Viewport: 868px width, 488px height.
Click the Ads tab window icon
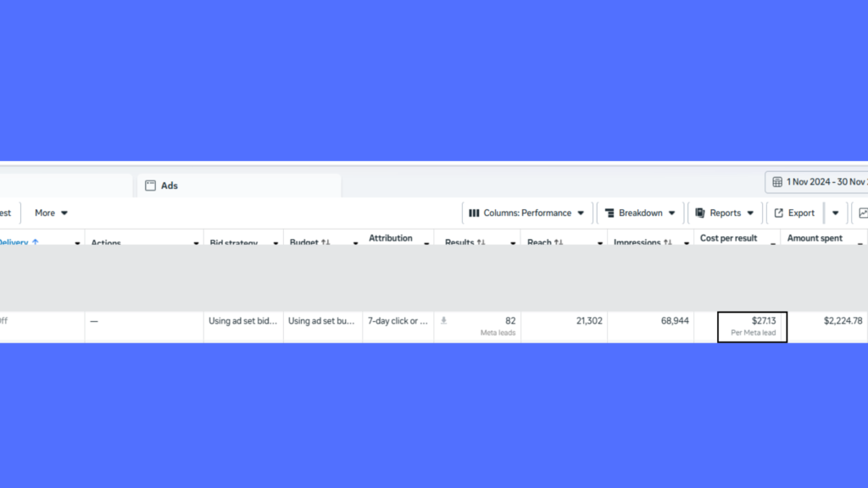point(150,186)
